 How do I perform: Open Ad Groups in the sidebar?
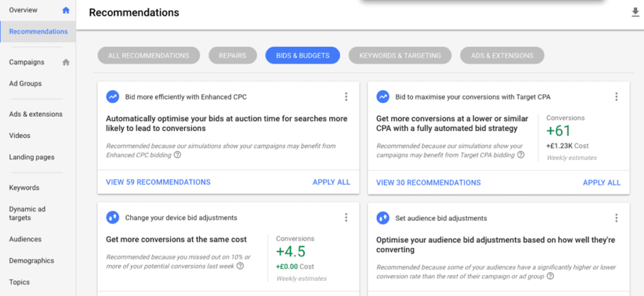(x=25, y=84)
